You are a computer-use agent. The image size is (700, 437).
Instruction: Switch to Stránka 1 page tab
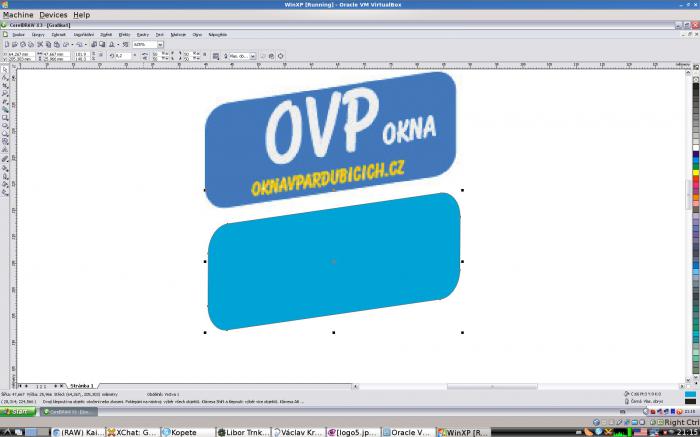pyautogui.click(x=82, y=386)
